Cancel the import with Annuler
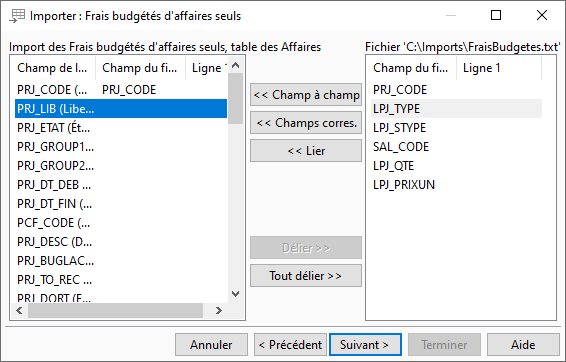566x362 pixels. [x=212, y=345]
